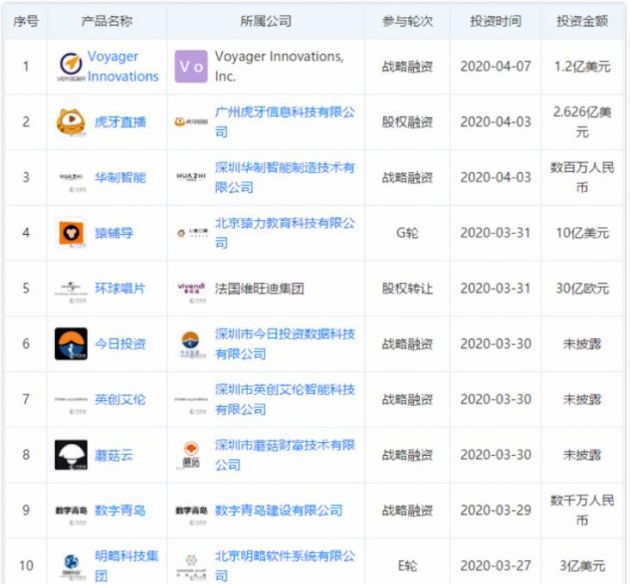Open the 猿辅导 product link

114,233
